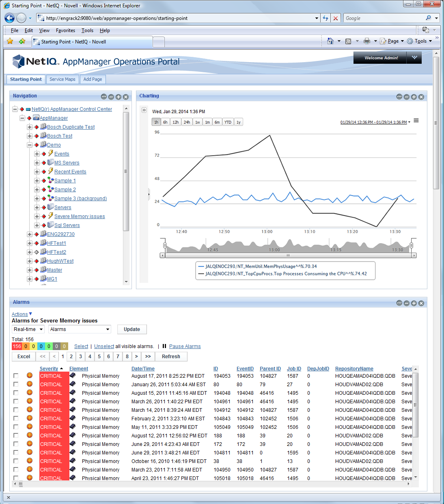
Task: Select the Starting Point tab
Action: [x=26, y=79]
